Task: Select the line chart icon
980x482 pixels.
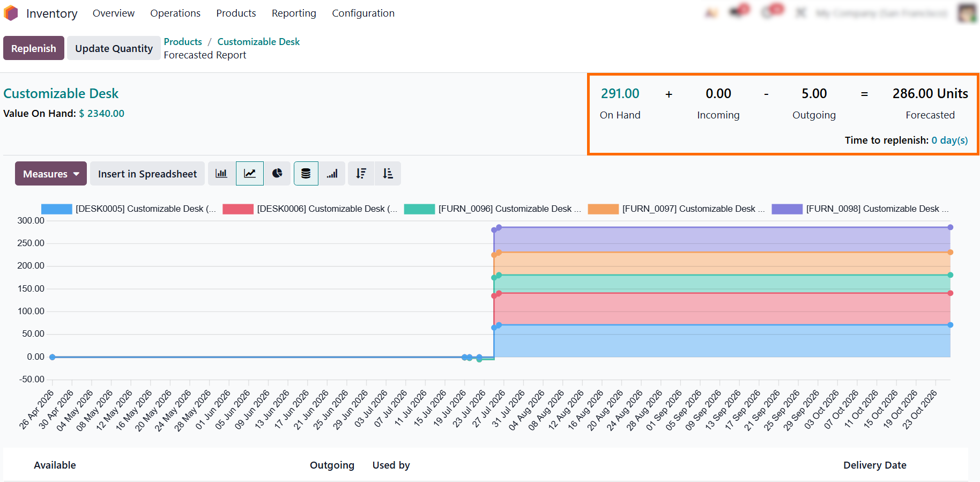Action: [250, 174]
